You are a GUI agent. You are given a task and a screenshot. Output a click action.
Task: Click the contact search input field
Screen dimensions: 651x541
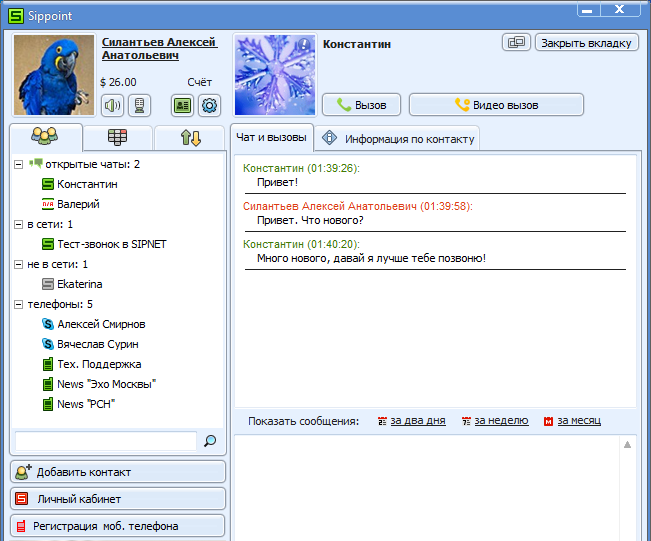coord(105,441)
